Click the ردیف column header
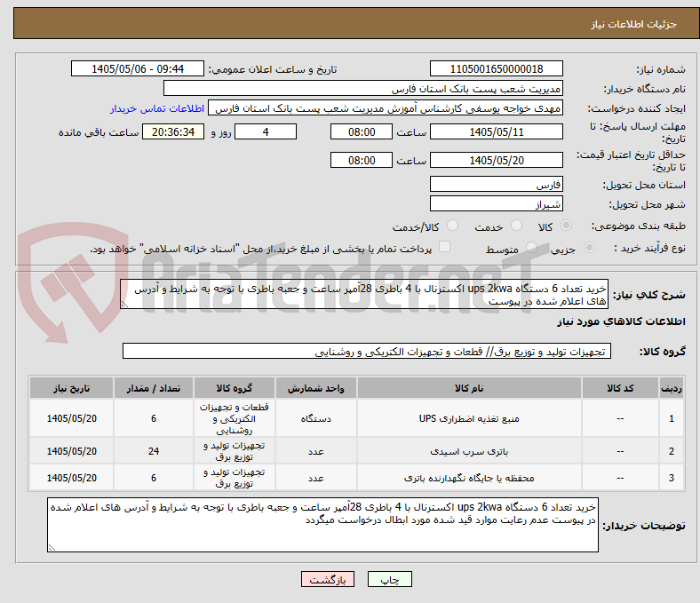Image resolution: width=700 pixels, height=603 pixels. click(671, 388)
